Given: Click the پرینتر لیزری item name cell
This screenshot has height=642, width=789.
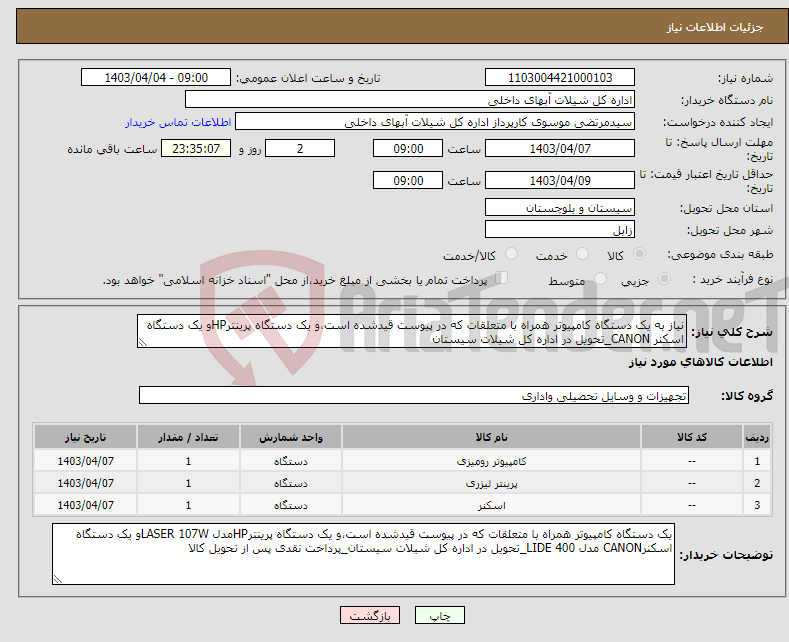Looking at the screenshot, I should (491, 483).
